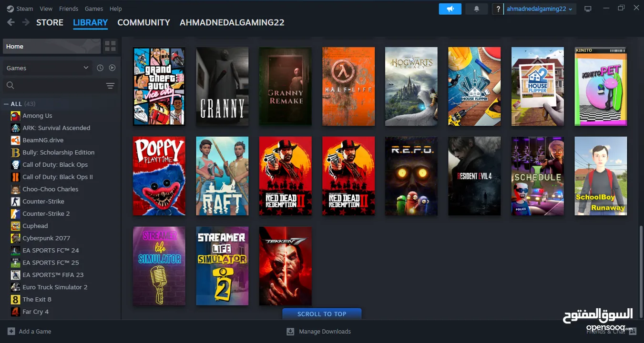Image resolution: width=644 pixels, height=343 pixels.
Task: Switch to Big Picture mode monitor icon
Action: (588, 9)
